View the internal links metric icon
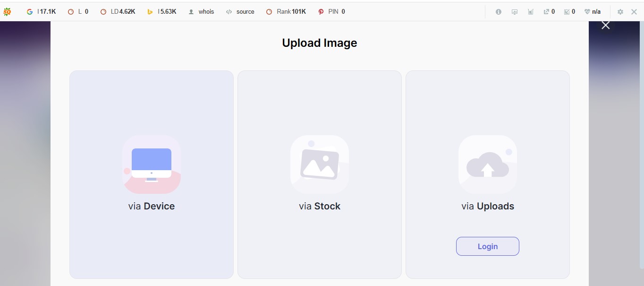Screen dimensions: 644x286 [567, 11]
